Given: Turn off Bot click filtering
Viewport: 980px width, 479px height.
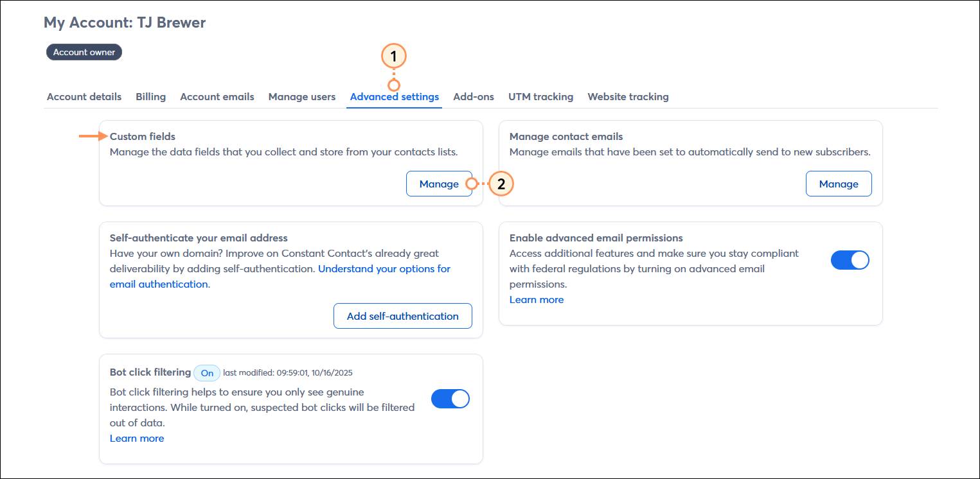Looking at the screenshot, I should pos(450,398).
